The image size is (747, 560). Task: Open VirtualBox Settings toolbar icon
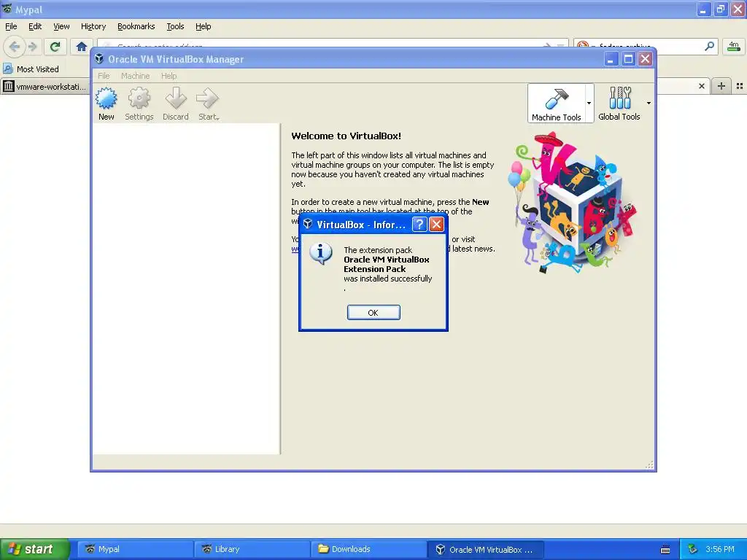[x=139, y=104]
